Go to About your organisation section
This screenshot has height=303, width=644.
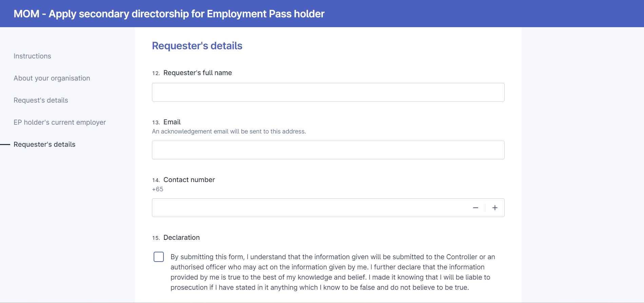point(52,78)
